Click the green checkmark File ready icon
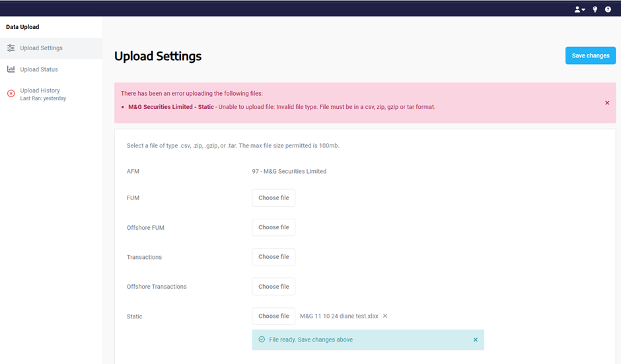 tap(262, 340)
